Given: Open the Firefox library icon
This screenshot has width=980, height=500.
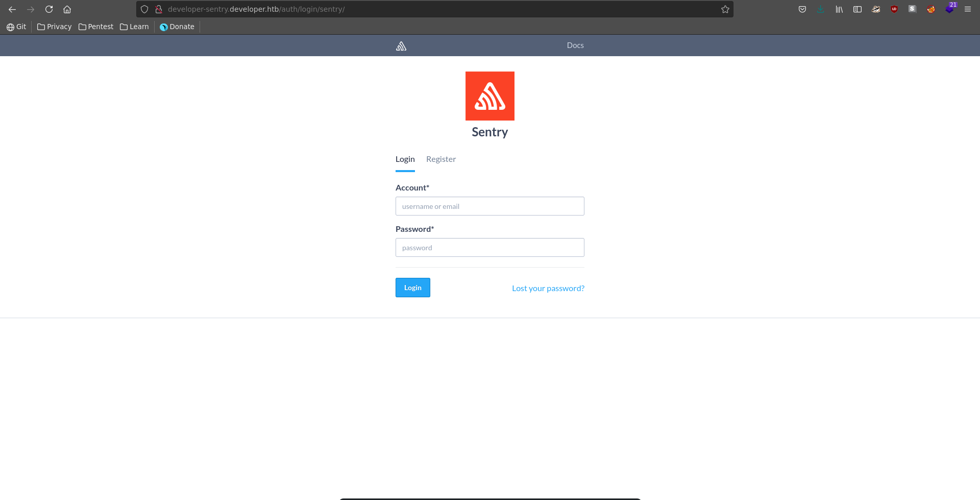Looking at the screenshot, I should coord(839,9).
